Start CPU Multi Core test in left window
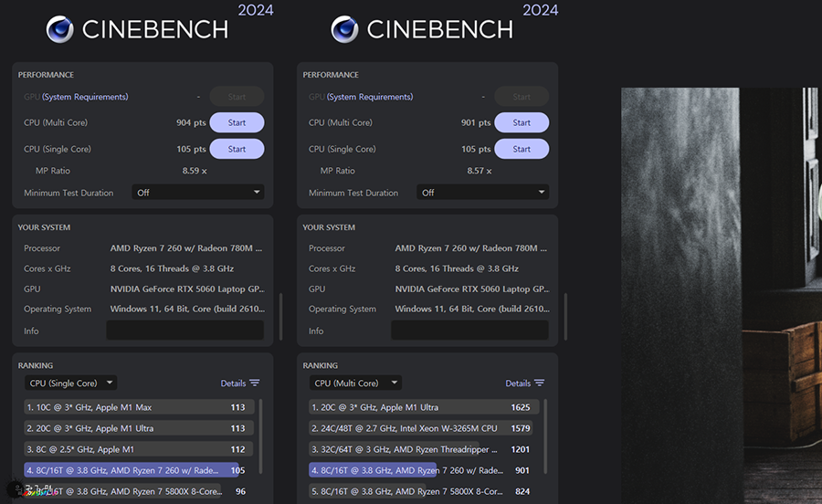Viewport: 822px width, 504px height. tap(237, 122)
